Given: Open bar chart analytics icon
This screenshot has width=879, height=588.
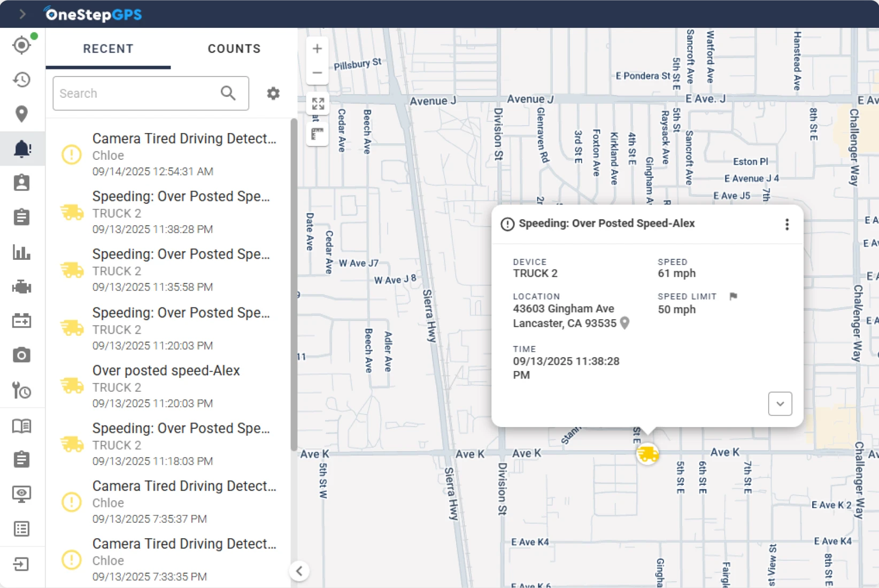Looking at the screenshot, I should pos(22,252).
